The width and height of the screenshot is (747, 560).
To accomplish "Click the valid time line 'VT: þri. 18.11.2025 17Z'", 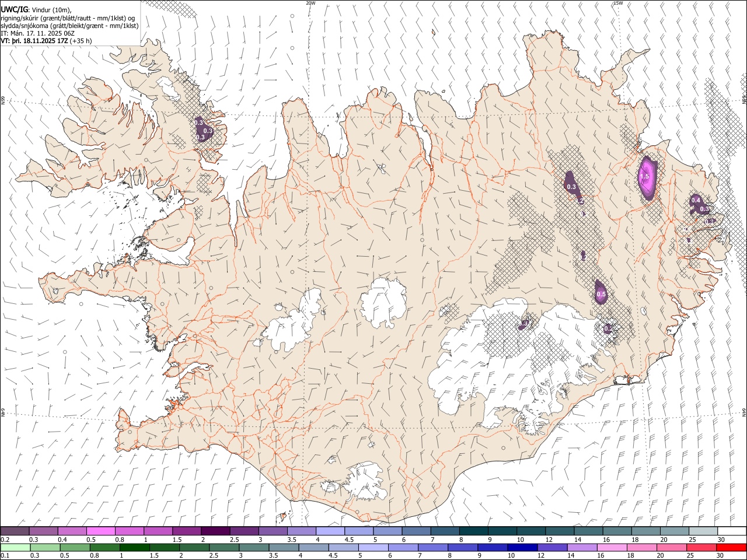I will point(34,41).
